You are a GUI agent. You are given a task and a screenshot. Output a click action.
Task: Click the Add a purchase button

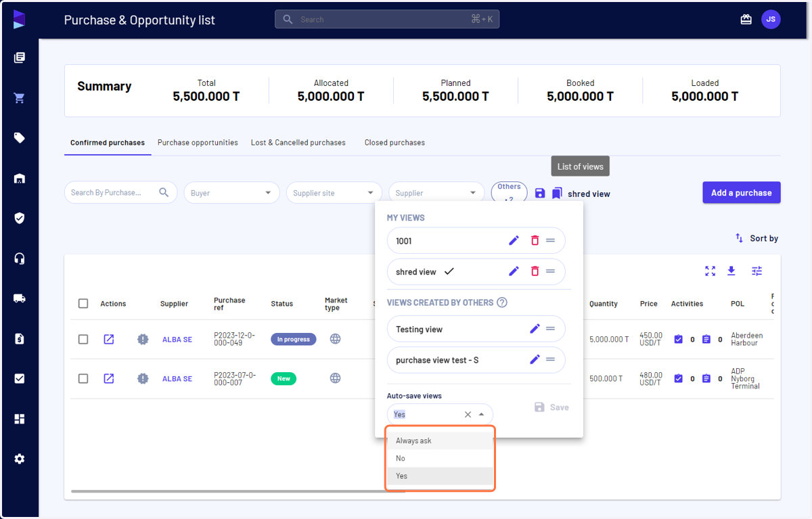[742, 193]
